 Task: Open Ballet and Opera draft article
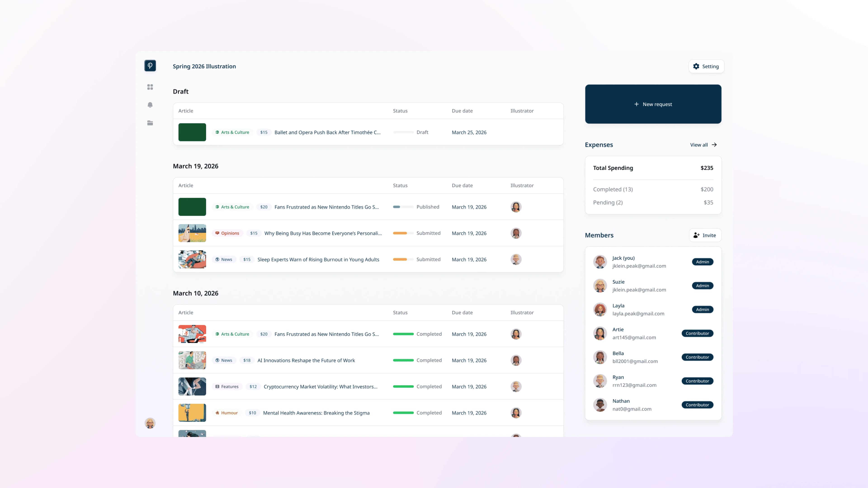pos(327,132)
